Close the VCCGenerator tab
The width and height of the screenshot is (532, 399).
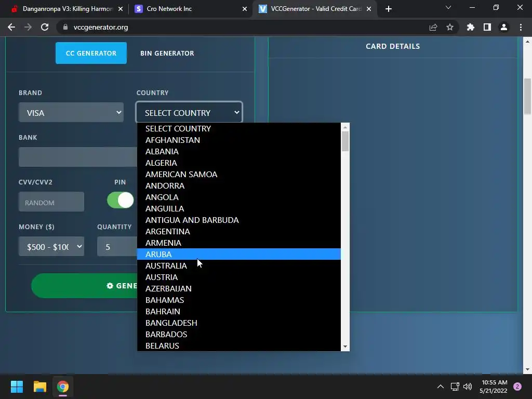[368, 9]
